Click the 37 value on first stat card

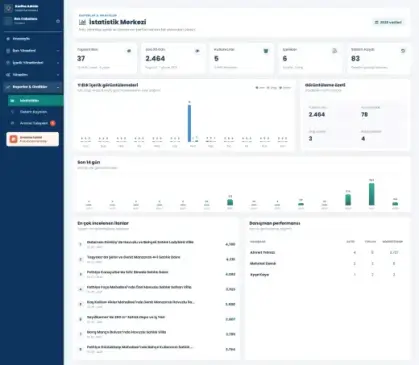click(81, 59)
